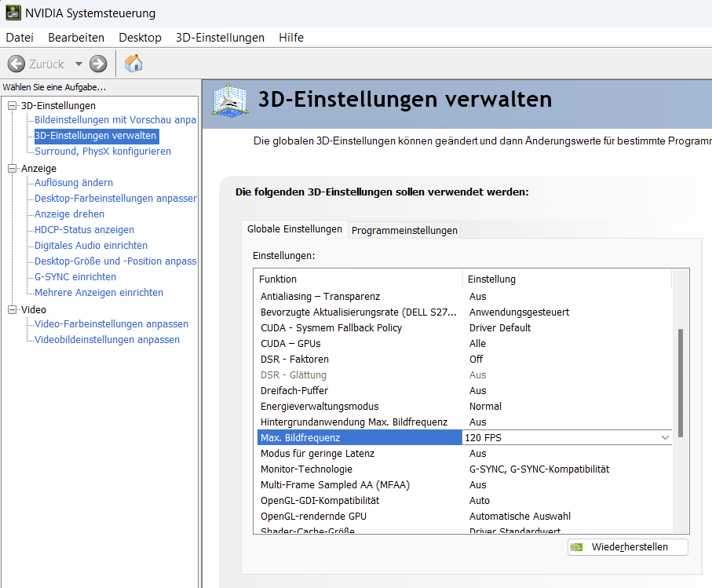Viewport: 712px width, 588px height.
Task: Open Videobildeinstellungen anpassen
Action: (108, 340)
